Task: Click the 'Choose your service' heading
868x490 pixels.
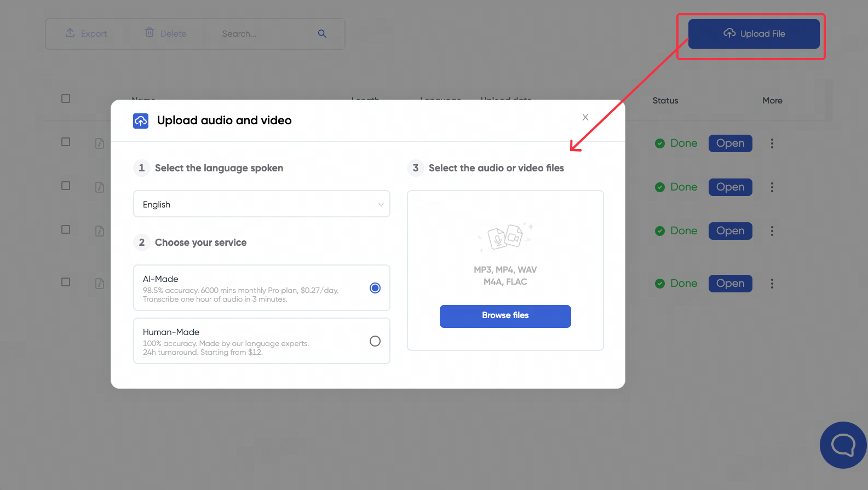Action: coord(201,243)
